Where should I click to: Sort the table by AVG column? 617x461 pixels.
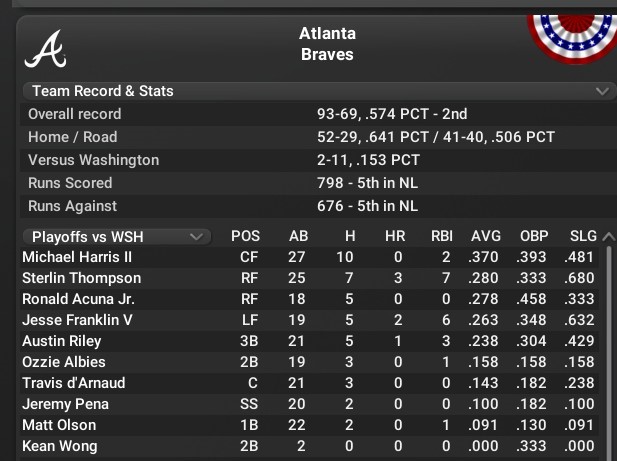click(485, 237)
